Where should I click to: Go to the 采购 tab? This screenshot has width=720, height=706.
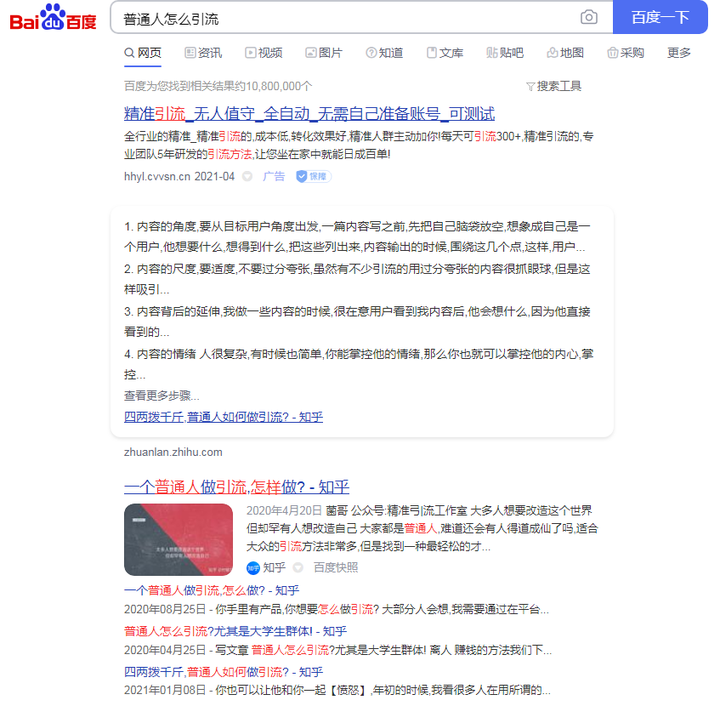tap(625, 53)
